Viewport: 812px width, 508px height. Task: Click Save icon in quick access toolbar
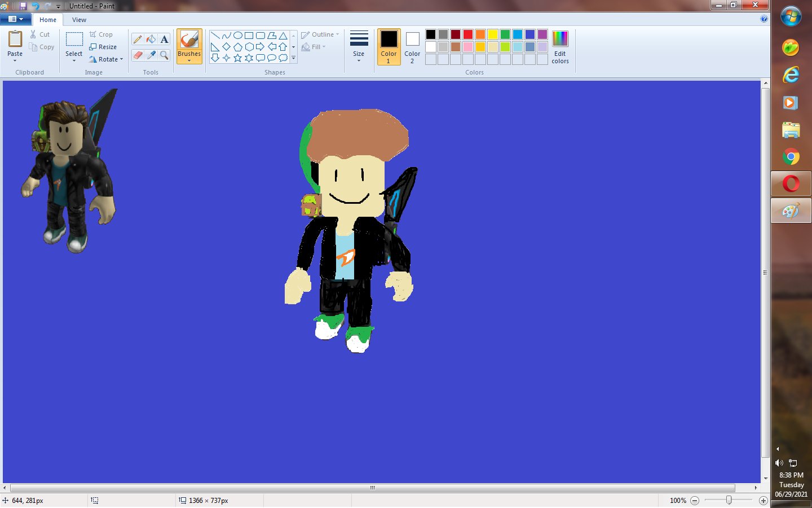[x=23, y=6]
